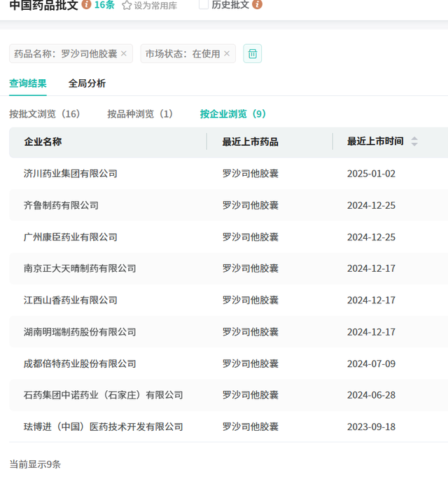This screenshot has width=448, height=477.
Task: Click date 2024-12-25 in 广州康臣 row
Action: pos(371,237)
